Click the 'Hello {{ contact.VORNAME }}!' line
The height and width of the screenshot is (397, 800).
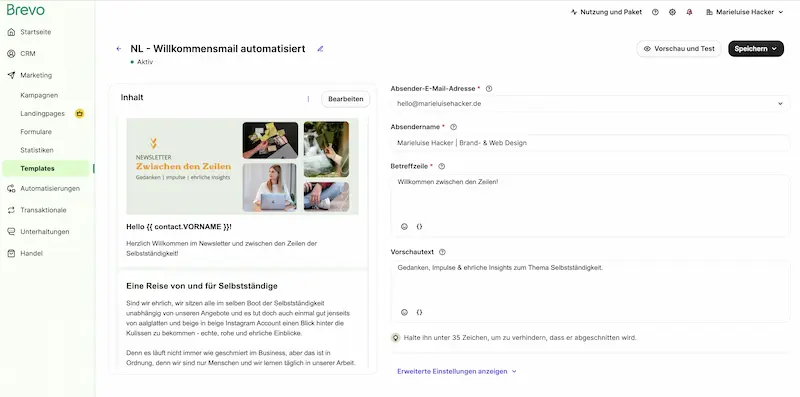coord(179,227)
